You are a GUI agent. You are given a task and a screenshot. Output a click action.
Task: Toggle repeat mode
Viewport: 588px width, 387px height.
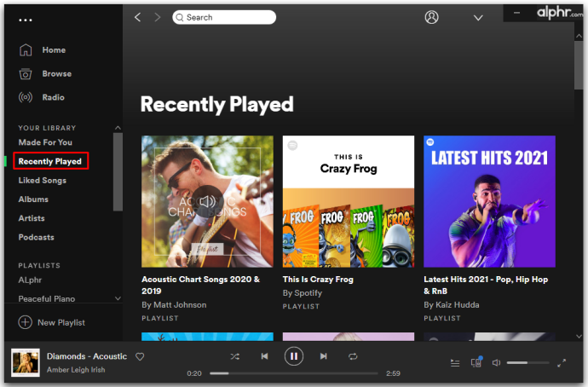(x=353, y=356)
